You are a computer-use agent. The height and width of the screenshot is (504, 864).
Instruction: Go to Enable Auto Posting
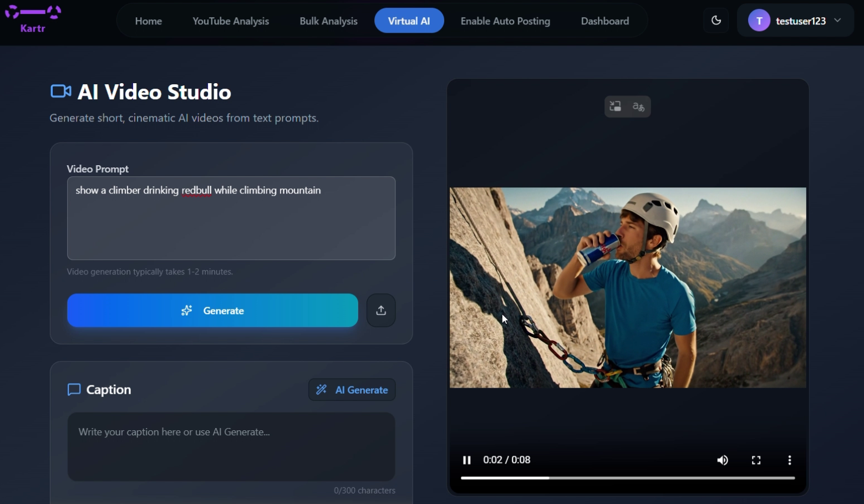[505, 21]
